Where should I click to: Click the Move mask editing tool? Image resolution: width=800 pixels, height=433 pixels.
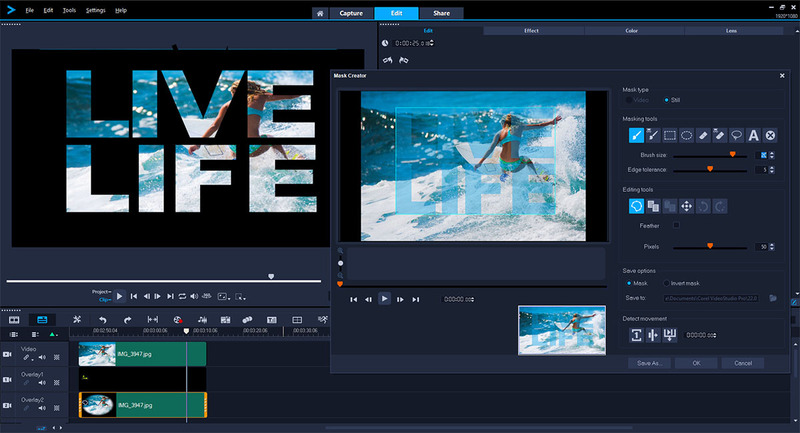(687, 206)
